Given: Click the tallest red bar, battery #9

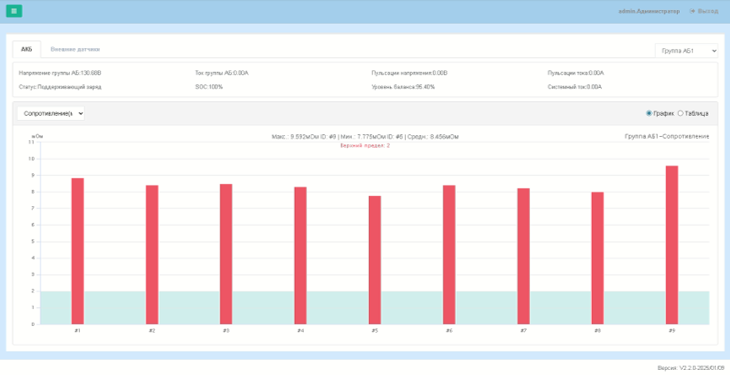Looking at the screenshot, I should tap(672, 245).
